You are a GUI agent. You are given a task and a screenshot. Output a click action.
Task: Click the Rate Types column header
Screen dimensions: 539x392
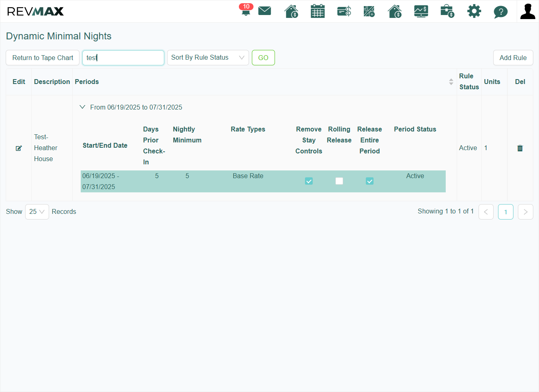coord(248,129)
